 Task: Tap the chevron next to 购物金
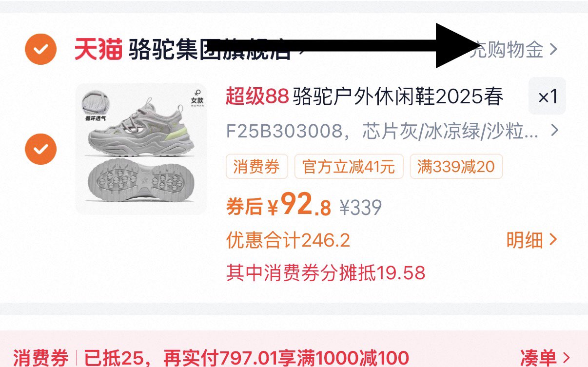click(x=553, y=50)
